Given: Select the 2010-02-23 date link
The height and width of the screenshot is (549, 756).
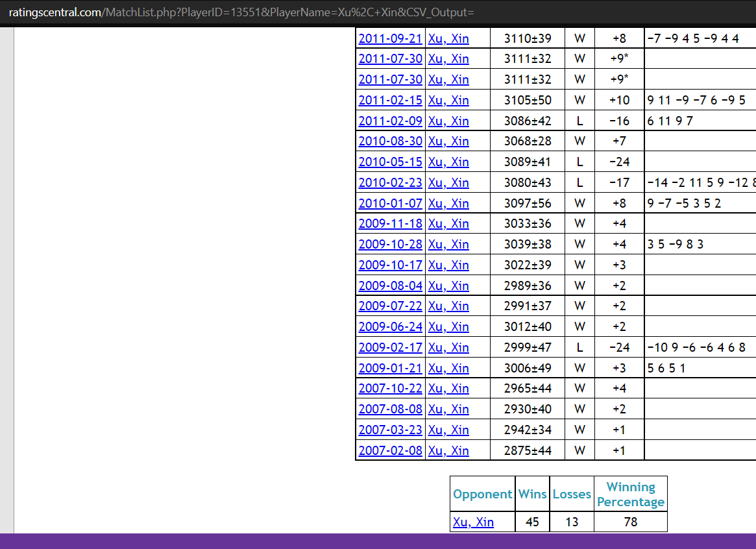Looking at the screenshot, I should pos(390,182).
